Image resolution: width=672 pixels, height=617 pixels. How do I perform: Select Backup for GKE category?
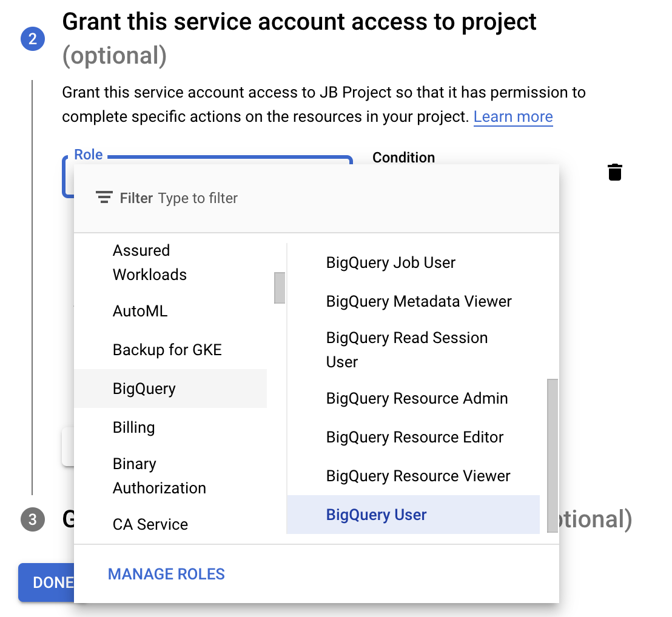tap(167, 350)
